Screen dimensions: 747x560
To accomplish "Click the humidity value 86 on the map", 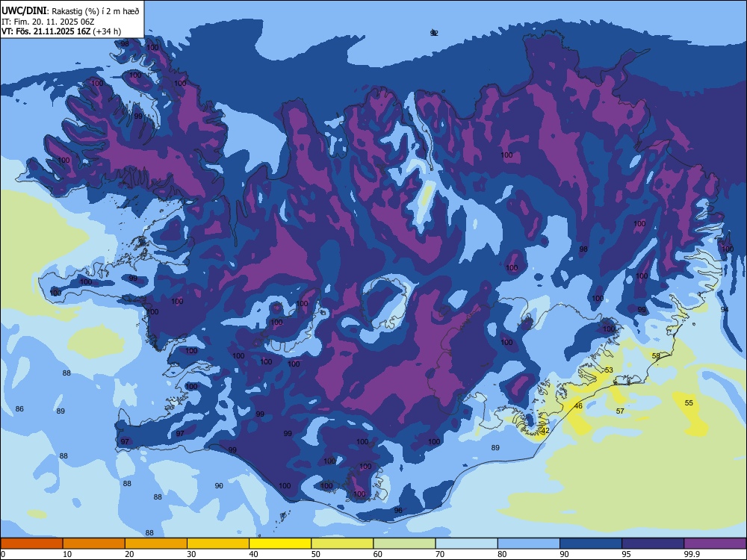I will point(19,409).
